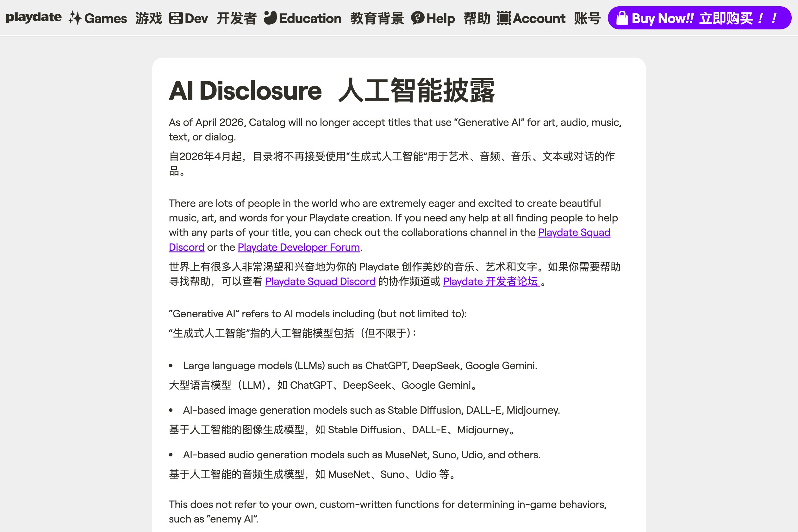Viewport: 798px width, 532px height.
Task: Open the Playdate Developer Forum link
Action: (x=298, y=247)
